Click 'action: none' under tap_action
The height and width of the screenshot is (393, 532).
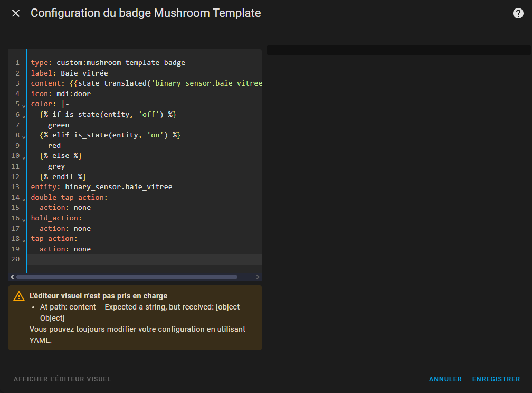(65, 249)
